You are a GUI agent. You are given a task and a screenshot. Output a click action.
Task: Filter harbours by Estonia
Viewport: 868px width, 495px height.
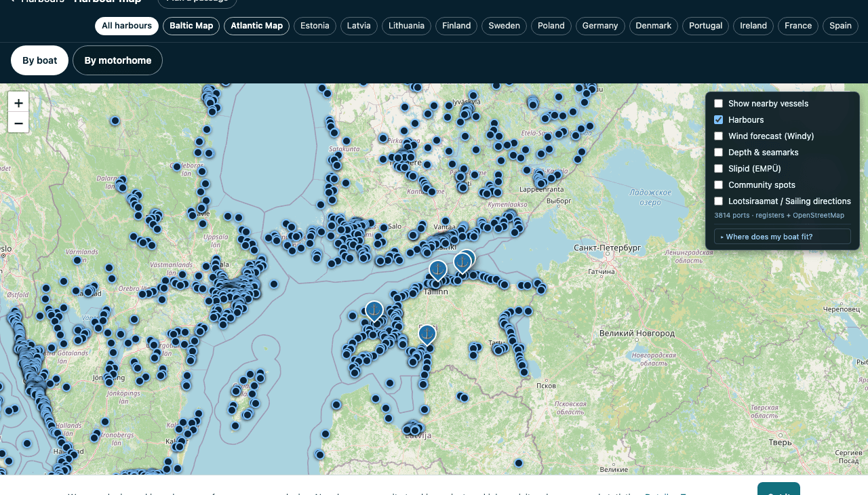315,26
